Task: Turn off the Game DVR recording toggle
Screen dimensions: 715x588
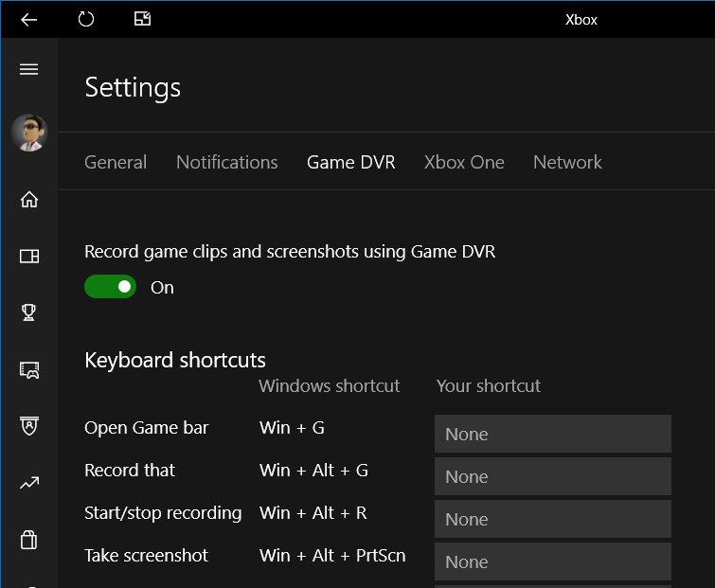Action: coord(111,287)
